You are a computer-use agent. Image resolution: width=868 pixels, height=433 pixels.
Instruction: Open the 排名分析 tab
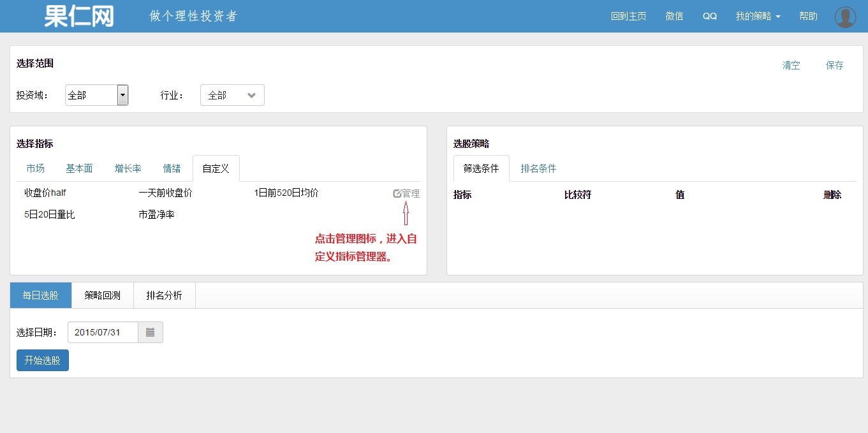(164, 295)
